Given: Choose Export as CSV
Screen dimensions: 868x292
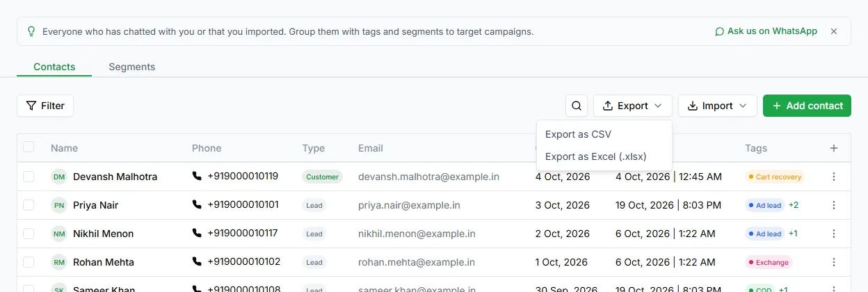Looking at the screenshot, I should click(x=604, y=134).
